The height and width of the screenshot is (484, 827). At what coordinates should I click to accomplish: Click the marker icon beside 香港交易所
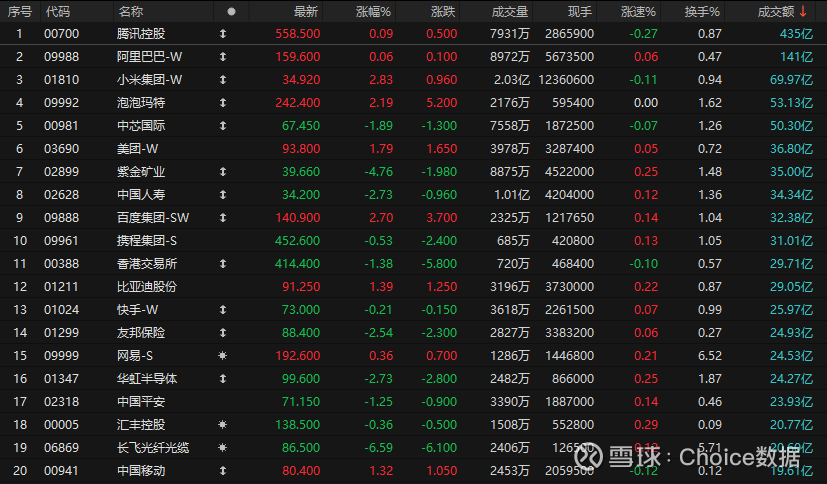tap(223, 264)
